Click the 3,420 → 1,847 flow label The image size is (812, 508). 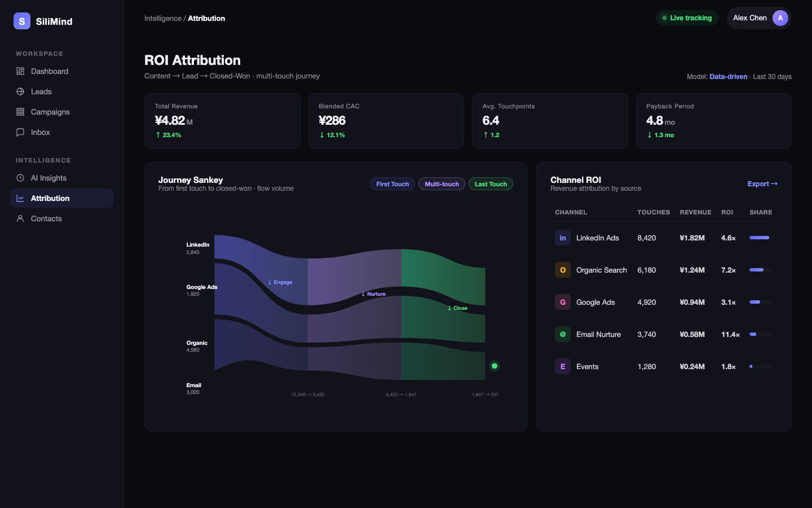[401, 395]
